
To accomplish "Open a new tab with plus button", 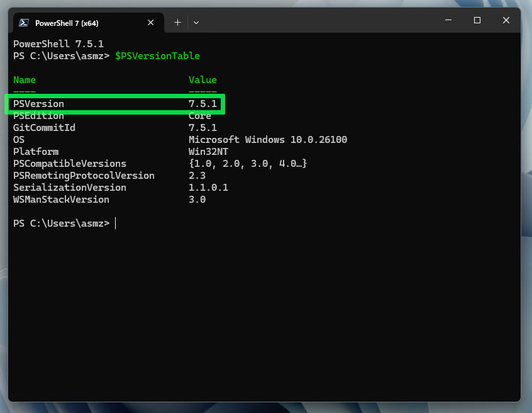I will [x=177, y=22].
